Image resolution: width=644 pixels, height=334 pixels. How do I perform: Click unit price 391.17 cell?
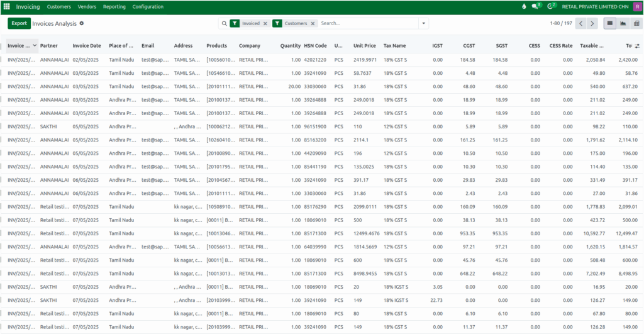coord(361,180)
